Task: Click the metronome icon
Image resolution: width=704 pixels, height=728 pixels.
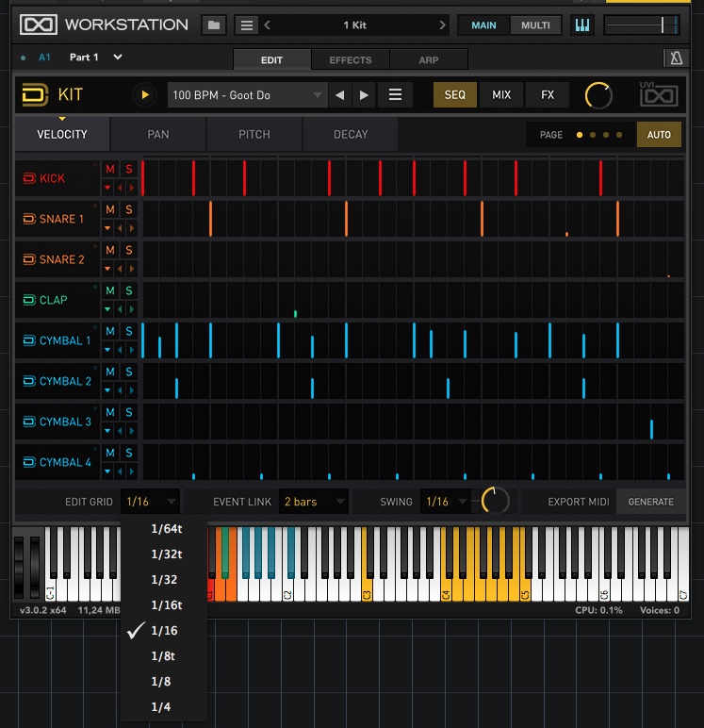Action: [676, 58]
